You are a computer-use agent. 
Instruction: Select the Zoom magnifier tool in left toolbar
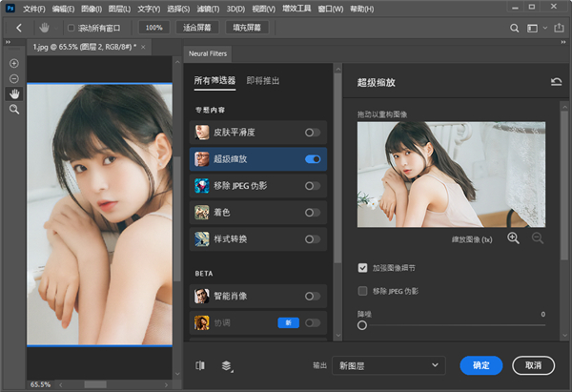click(x=14, y=110)
